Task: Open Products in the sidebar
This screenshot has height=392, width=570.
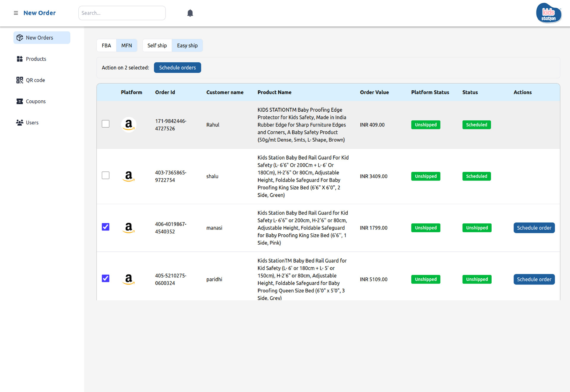Action: (x=42, y=59)
